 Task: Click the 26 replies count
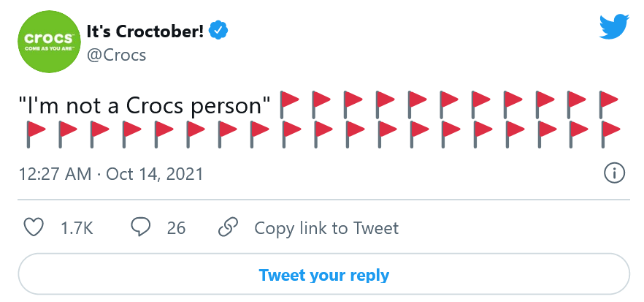click(176, 228)
